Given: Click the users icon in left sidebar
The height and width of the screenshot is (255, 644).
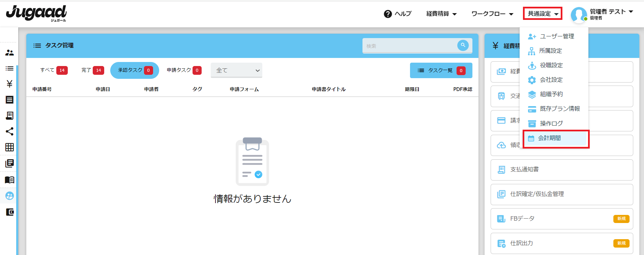Looking at the screenshot, I should tap(9, 53).
